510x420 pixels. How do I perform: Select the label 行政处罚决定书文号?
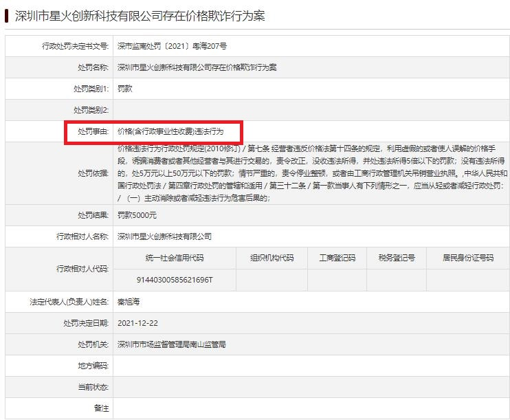[x=75, y=46]
